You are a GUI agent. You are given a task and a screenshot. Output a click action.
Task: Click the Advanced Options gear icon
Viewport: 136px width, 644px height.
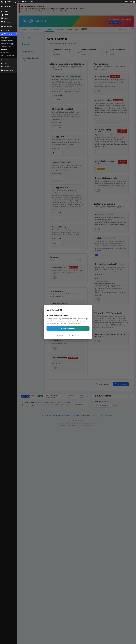107,52
